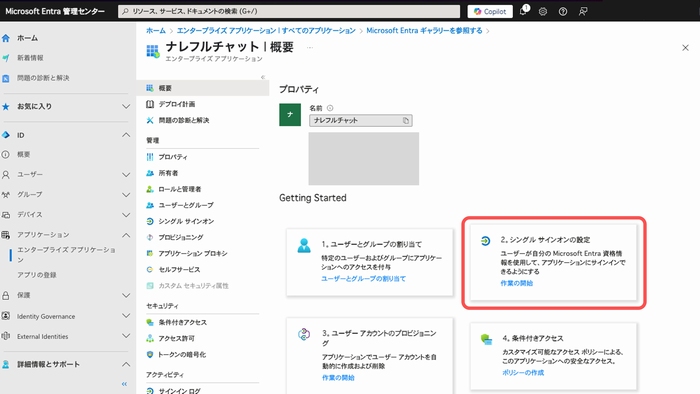
Task: Click 作業の開始 under プロビジョニング card
Action: tap(338, 378)
